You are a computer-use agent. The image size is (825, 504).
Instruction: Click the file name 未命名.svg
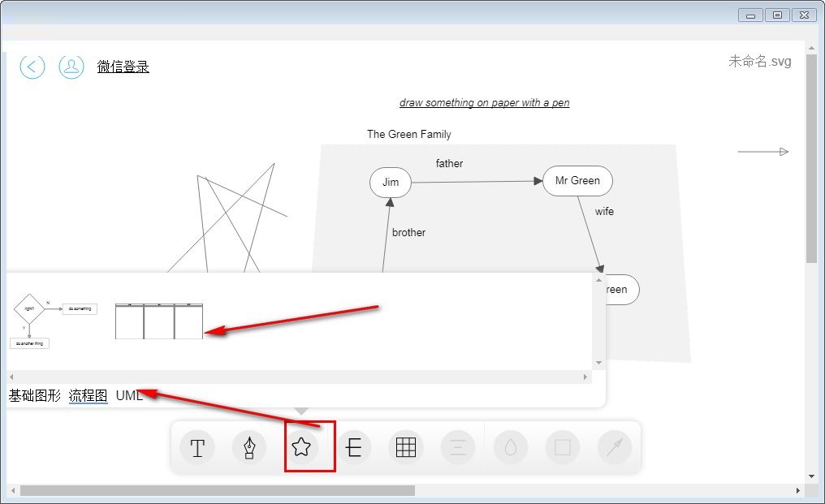point(760,62)
